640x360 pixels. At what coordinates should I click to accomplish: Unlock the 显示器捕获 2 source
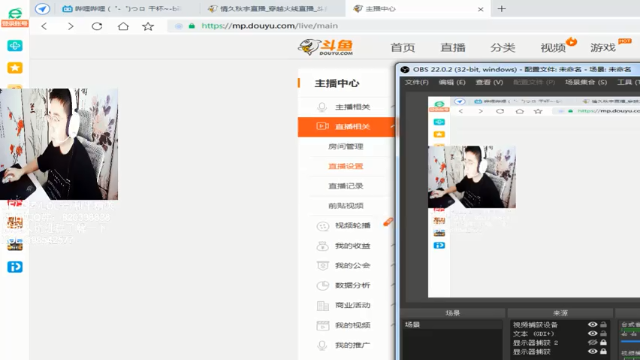pyautogui.click(x=603, y=342)
